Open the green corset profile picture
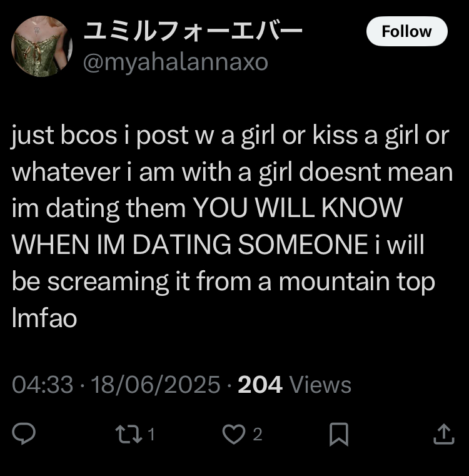Viewport: 469px width, 476px height. point(42,46)
